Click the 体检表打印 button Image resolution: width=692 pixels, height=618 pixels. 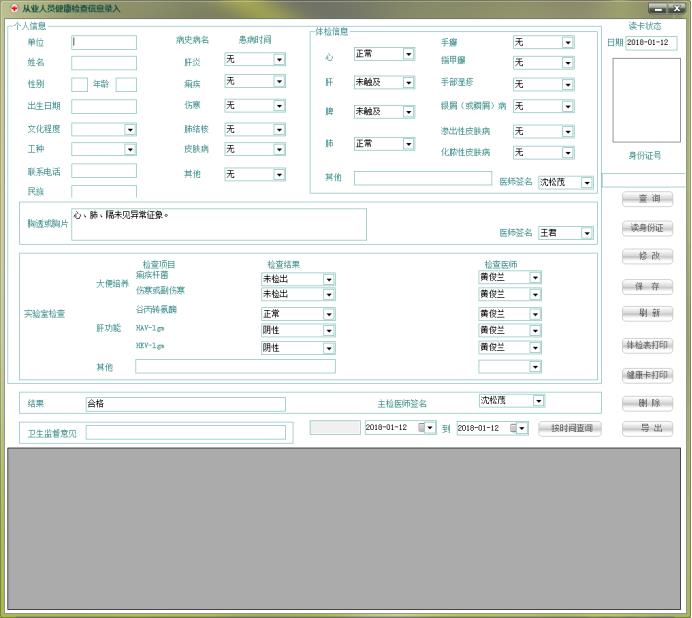pyautogui.click(x=647, y=345)
